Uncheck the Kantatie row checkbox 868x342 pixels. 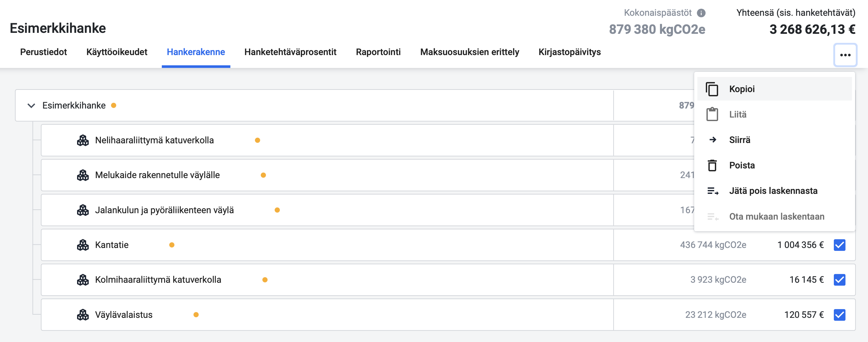[839, 245]
